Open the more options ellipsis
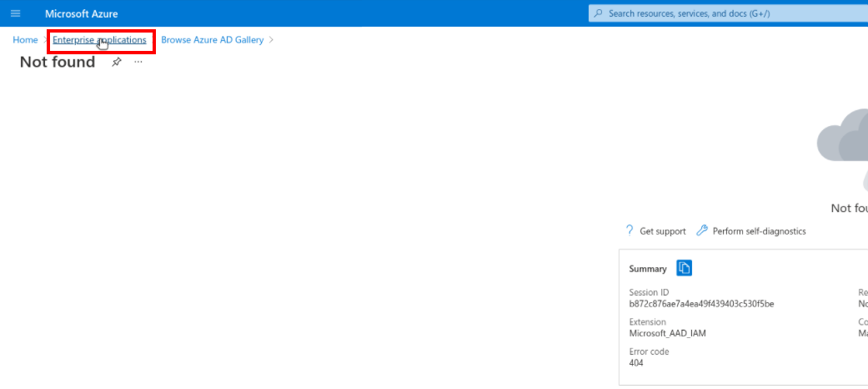 pyautogui.click(x=138, y=62)
